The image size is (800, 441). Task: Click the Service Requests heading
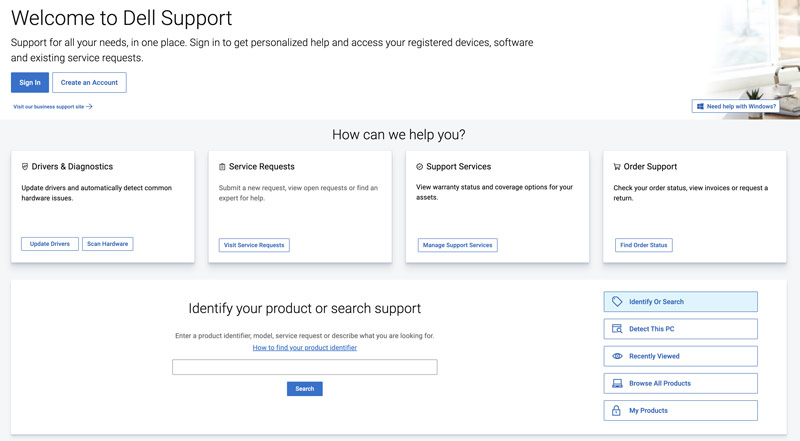point(262,166)
